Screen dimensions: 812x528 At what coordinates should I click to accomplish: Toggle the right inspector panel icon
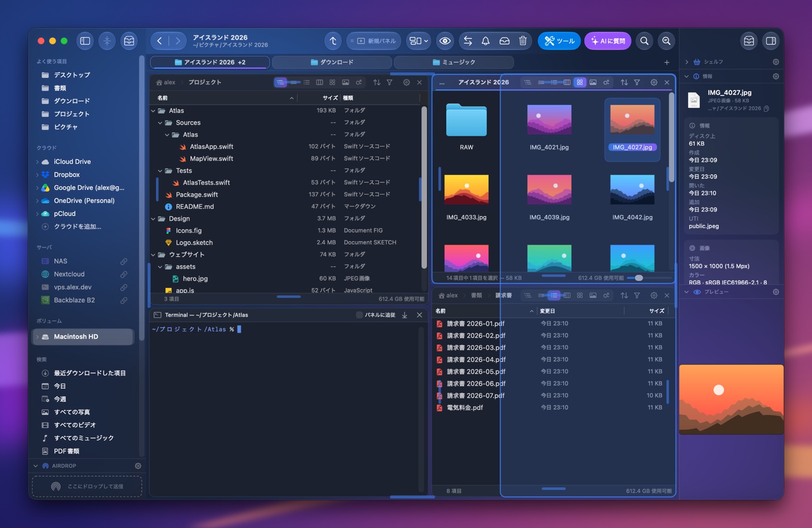tap(771, 41)
